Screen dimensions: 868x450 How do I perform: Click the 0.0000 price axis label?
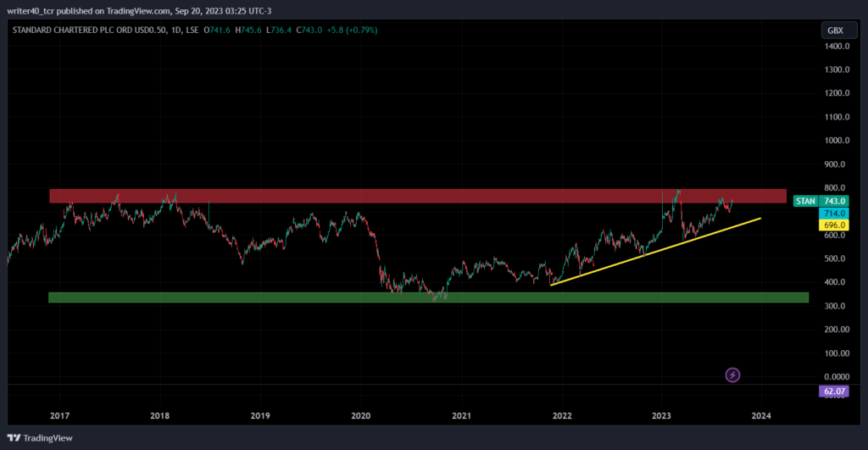coord(837,377)
